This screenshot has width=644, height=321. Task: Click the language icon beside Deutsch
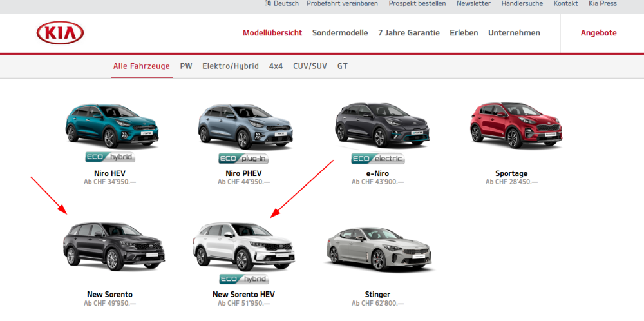pos(268,3)
